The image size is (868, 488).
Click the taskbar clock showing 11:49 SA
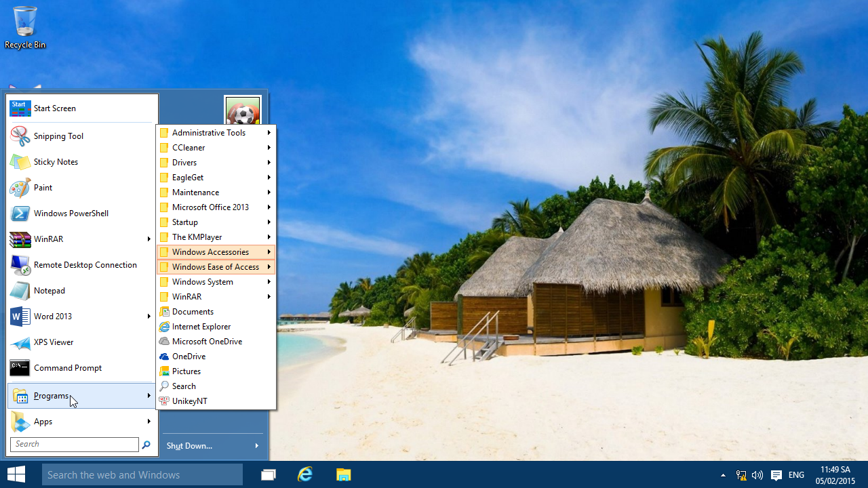coord(835,475)
